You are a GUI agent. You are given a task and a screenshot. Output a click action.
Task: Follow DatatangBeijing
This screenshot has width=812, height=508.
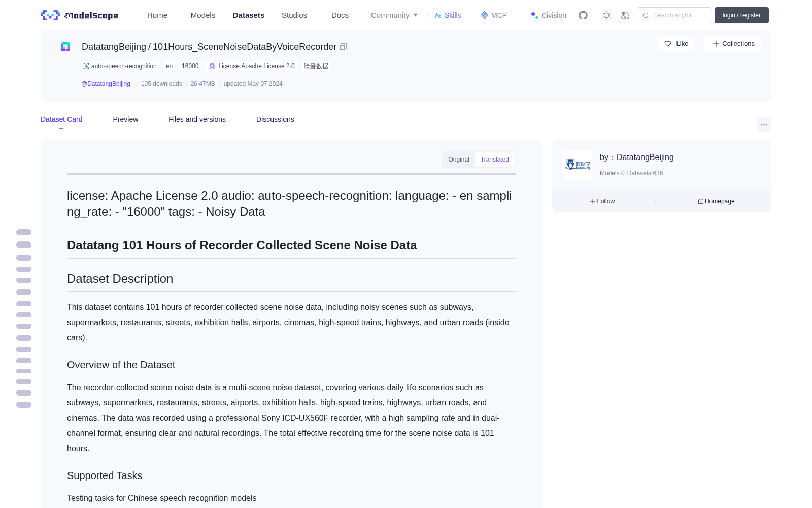[x=602, y=201]
